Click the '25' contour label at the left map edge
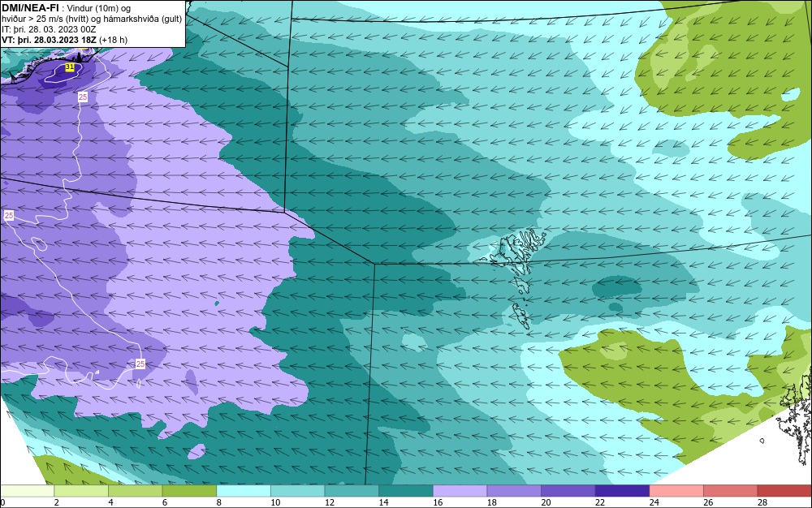The height and width of the screenshot is (508, 812). (9, 215)
